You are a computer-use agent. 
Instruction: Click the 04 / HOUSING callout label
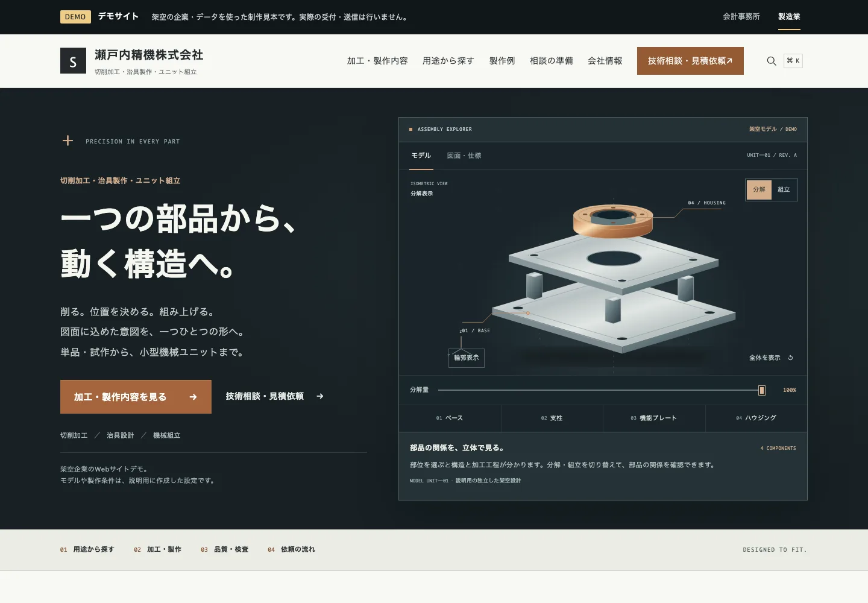click(x=706, y=203)
